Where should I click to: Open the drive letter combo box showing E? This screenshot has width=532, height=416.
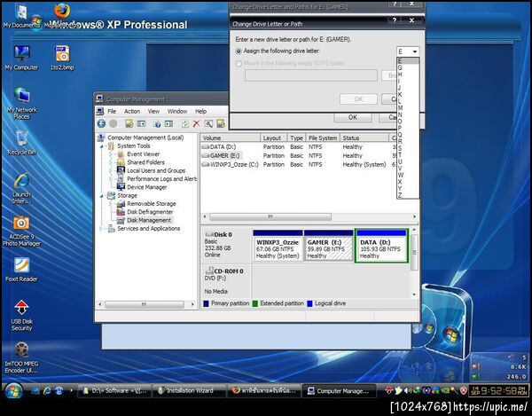click(x=408, y=51)
